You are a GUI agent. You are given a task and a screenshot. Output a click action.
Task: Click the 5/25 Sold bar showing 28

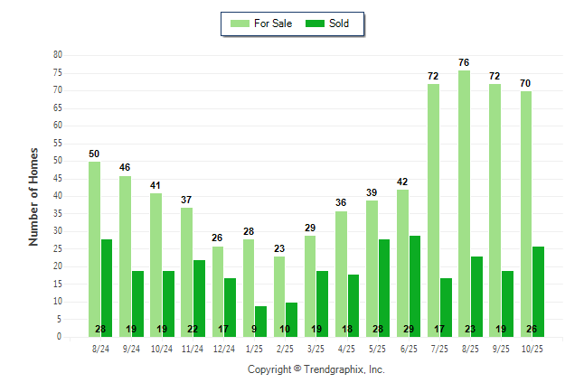383,287
